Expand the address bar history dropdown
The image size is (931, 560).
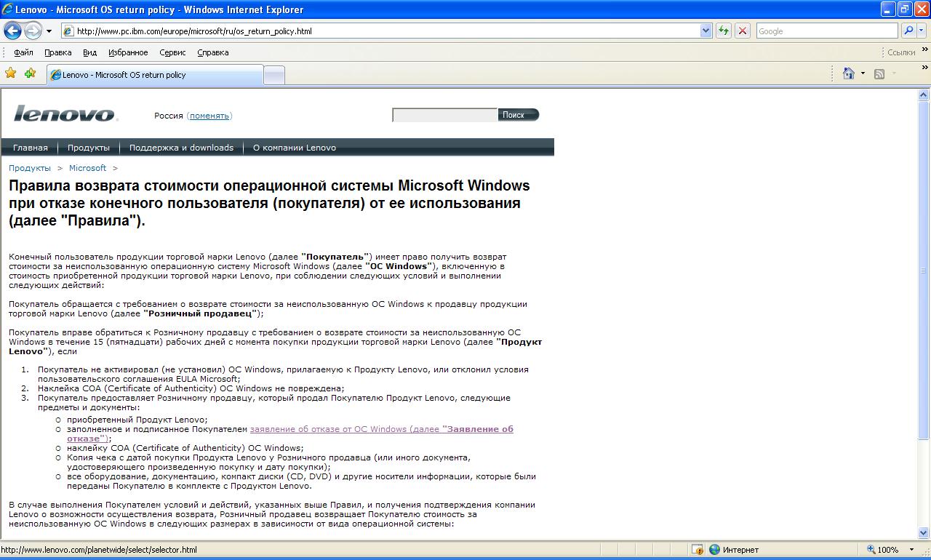point(706,31)
